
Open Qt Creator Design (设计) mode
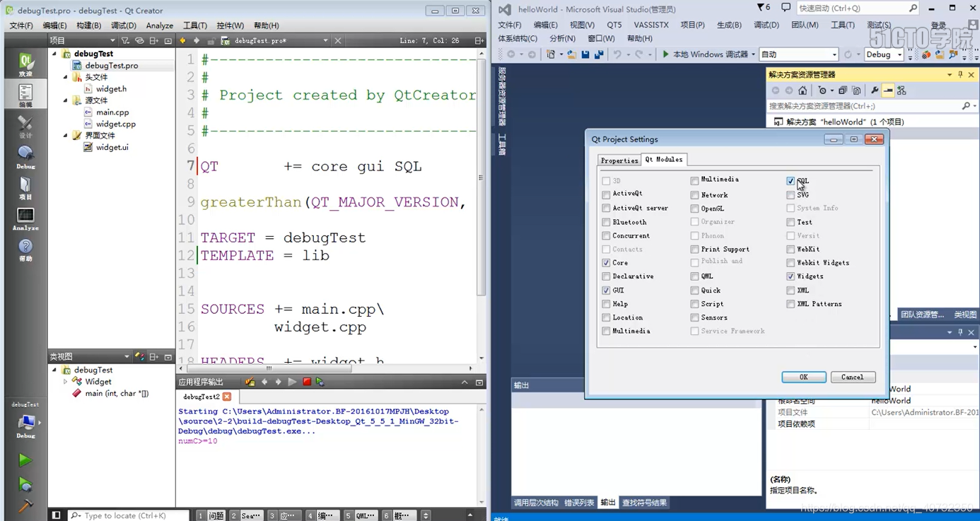(25, 127)
